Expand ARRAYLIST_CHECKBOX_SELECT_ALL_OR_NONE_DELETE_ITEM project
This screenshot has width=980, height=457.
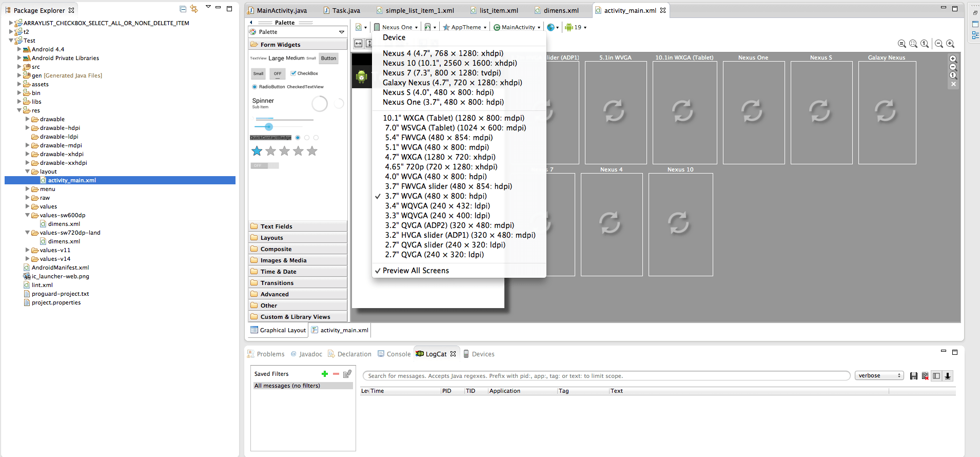pyautogui.click(x=11, y=23)
